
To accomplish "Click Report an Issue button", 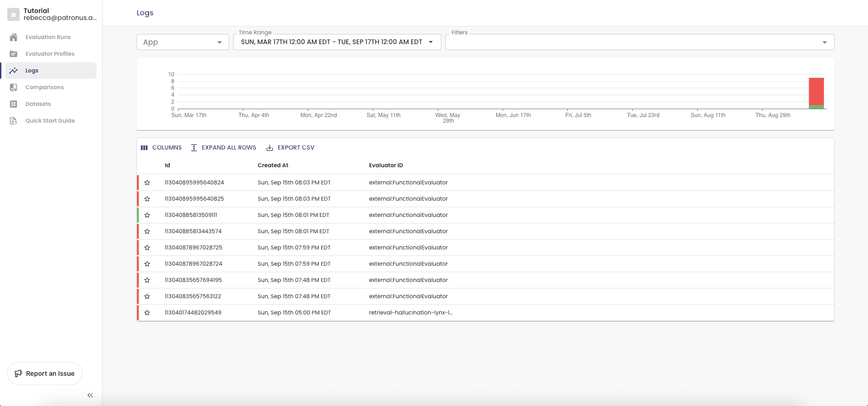I will (x=45, y=373).
